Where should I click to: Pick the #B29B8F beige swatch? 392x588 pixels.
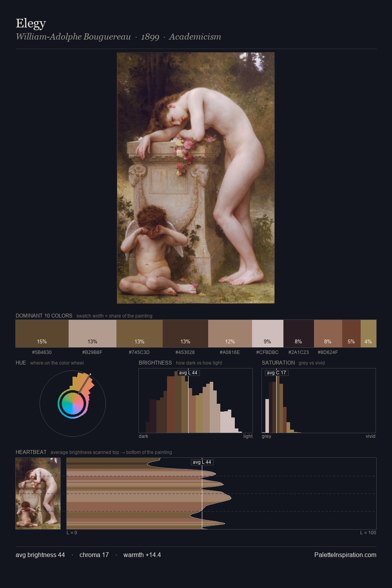[x=93, y=334]
